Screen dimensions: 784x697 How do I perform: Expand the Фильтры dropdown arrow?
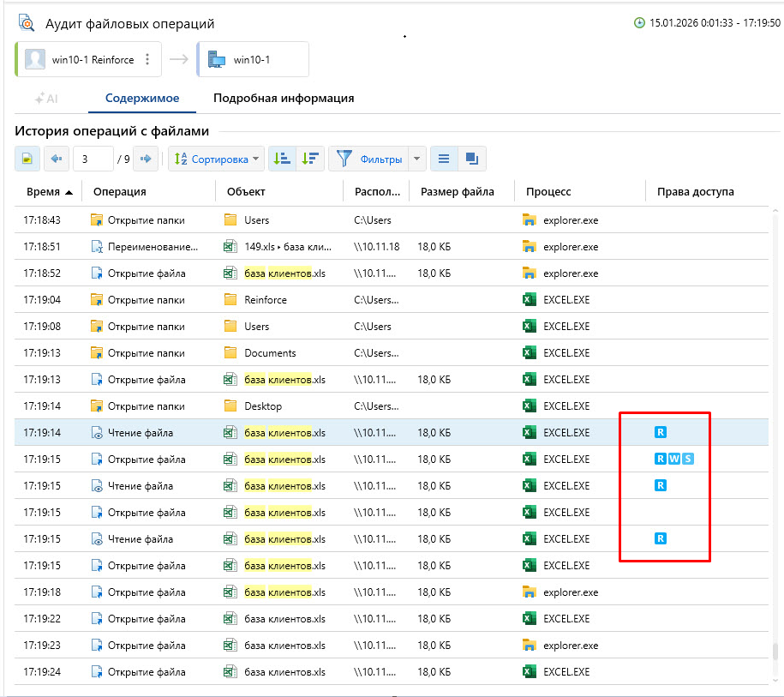click(416, 159)
